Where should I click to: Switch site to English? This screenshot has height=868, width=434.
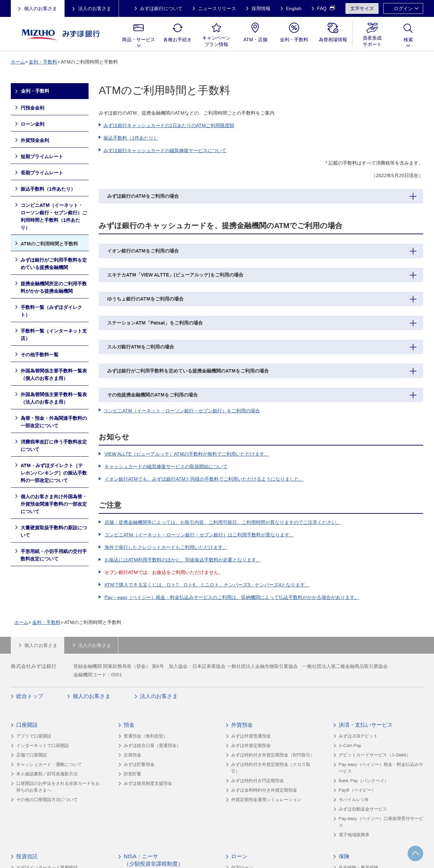(291, 8)
